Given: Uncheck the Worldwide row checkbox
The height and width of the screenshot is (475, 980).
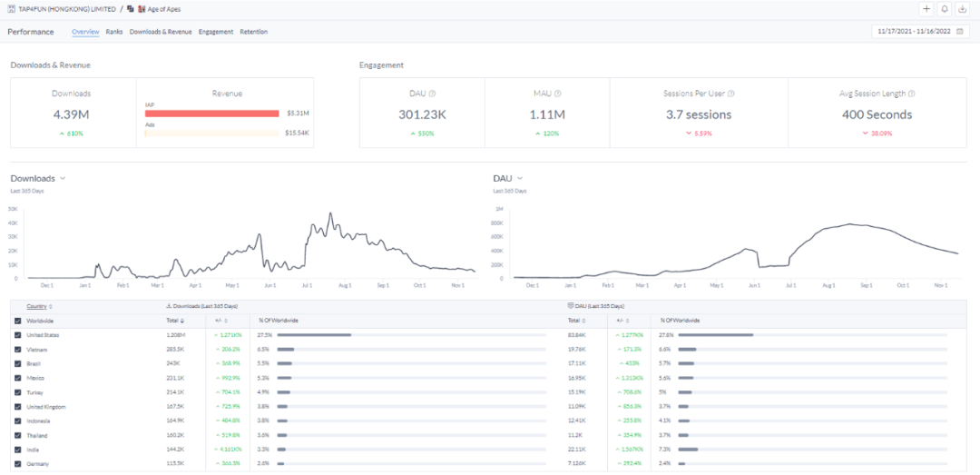Looking at the screenshot, I should click(x=18, y=321).
